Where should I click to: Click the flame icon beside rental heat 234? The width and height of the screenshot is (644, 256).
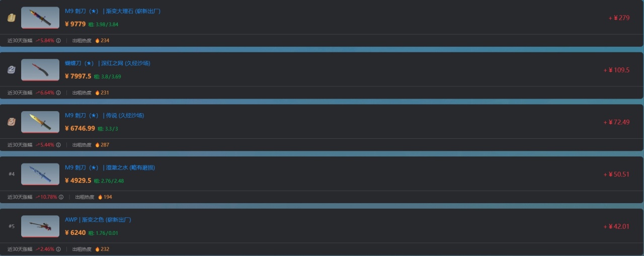click(x=98, y=41)
